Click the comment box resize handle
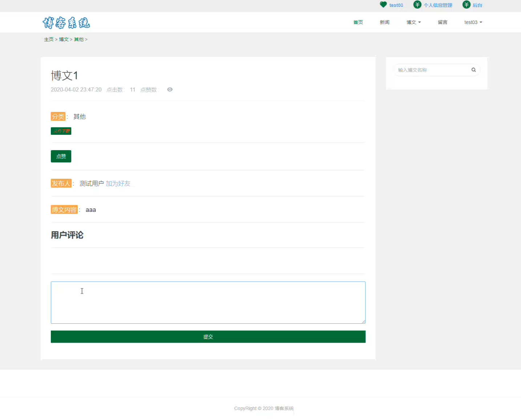 click(x=363, y=321)
